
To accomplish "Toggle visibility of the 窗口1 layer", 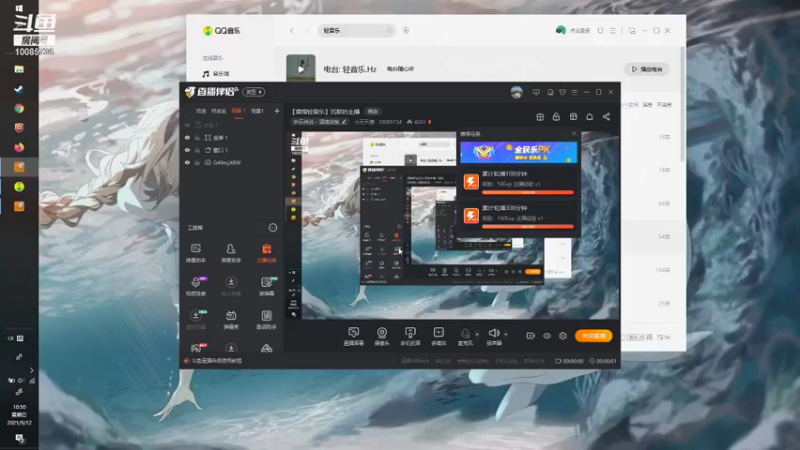I will click(187, 150).
